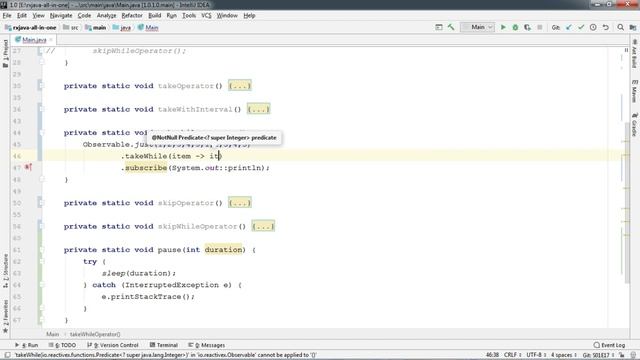The height and width of the screenshot is (360, 640).
Task: Click main folder in navigation bar
Action: (96, 27)
